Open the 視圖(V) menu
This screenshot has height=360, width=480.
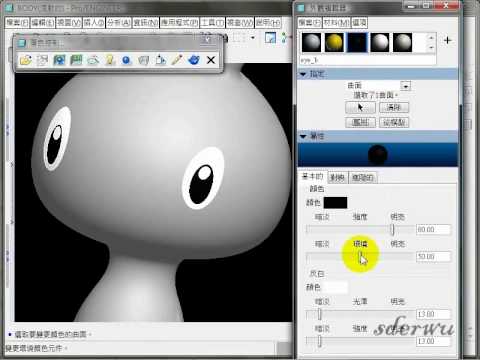pyautogui.click(x=69, y=23)
